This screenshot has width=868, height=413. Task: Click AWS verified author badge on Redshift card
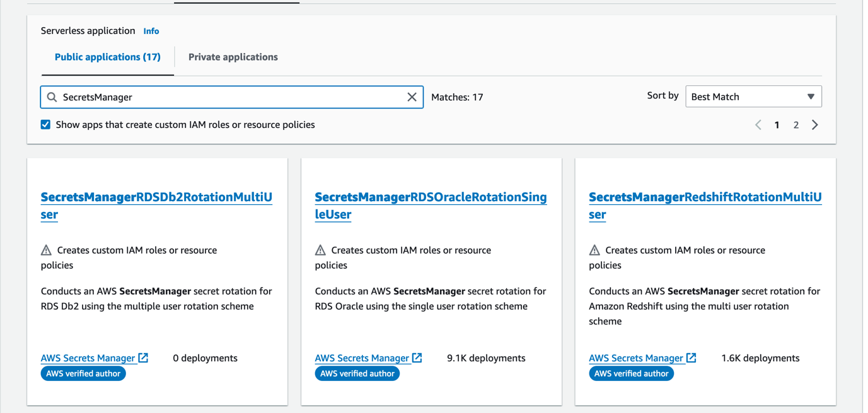pyautogui.click(x=632, y=373)
